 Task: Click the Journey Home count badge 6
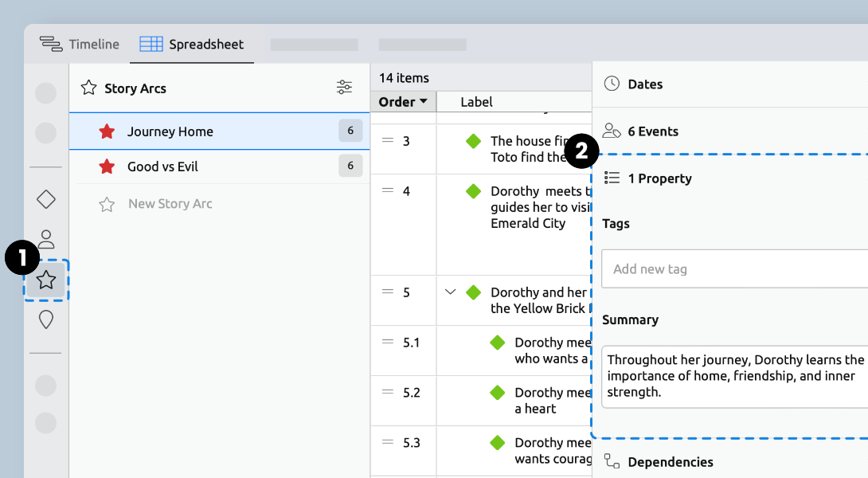(350, 131)
